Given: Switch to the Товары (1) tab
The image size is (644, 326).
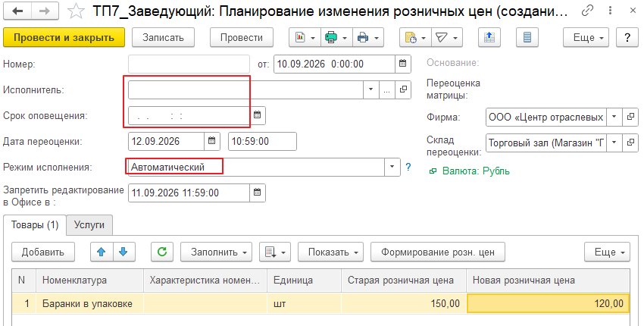Looking at the screenshot, I should coord(35,225).
